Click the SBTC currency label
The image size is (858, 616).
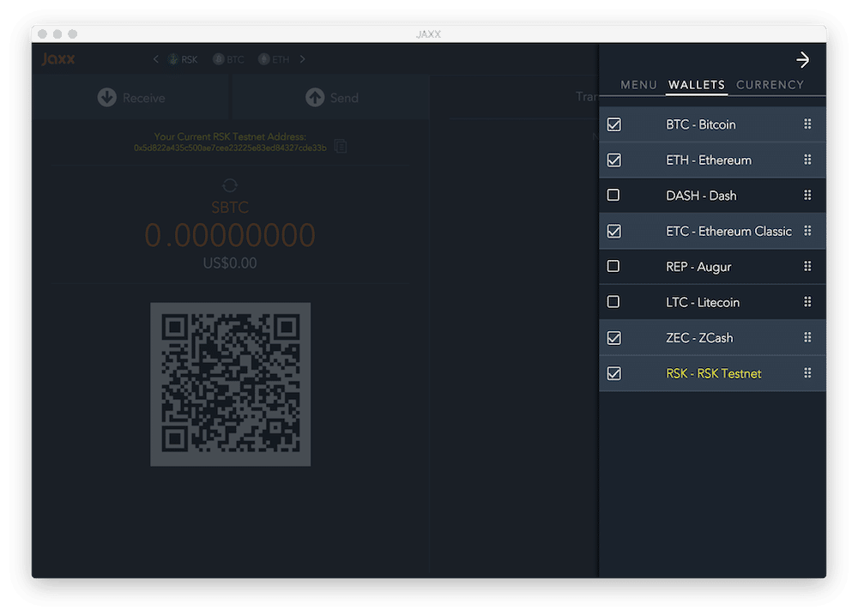[x=230, y=208]
